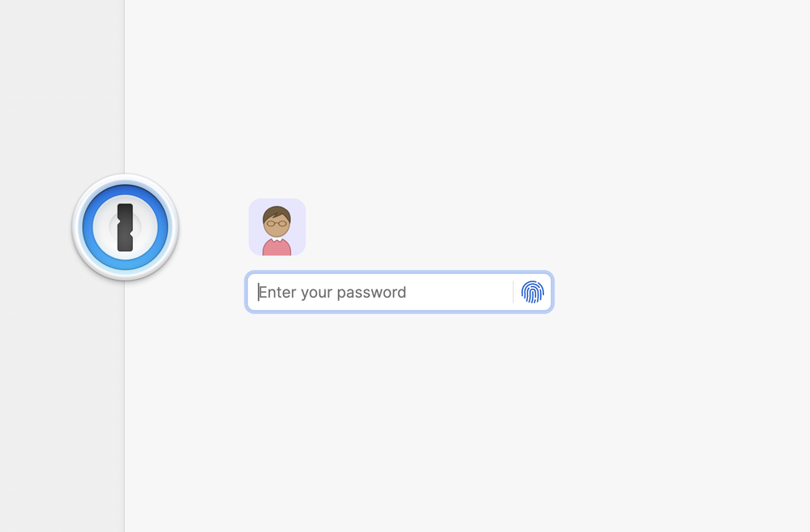Select the user avatar picture

tap(277, 227)
